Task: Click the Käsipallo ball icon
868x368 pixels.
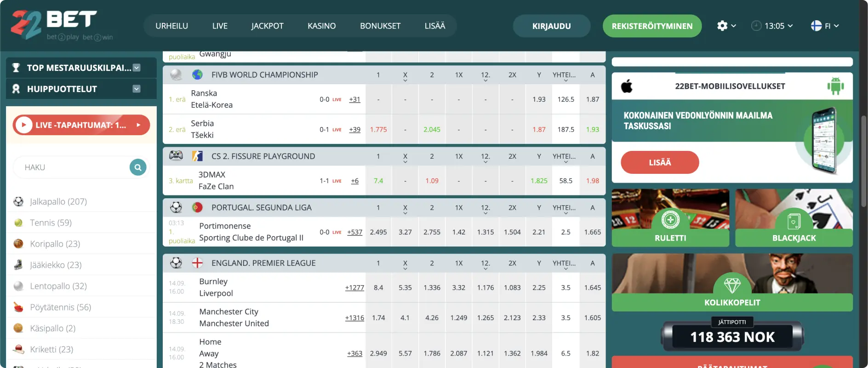Action: 18,328
